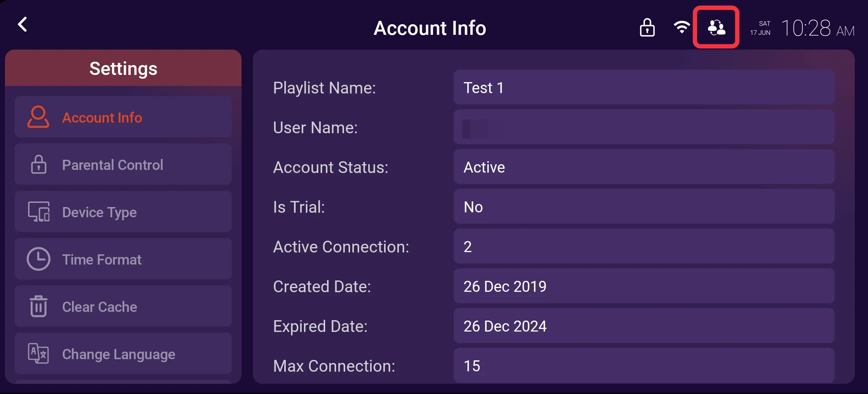
Task: Open Device Type settings
Action: coord(123,212)
